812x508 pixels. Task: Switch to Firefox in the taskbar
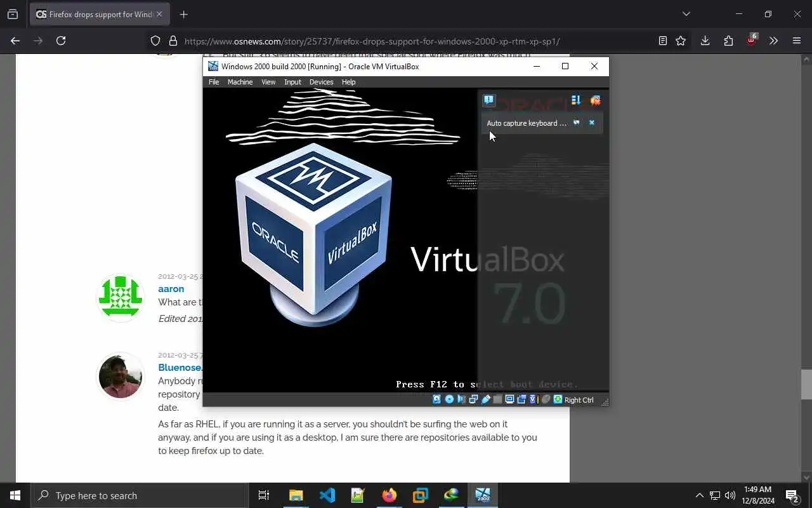389,495
